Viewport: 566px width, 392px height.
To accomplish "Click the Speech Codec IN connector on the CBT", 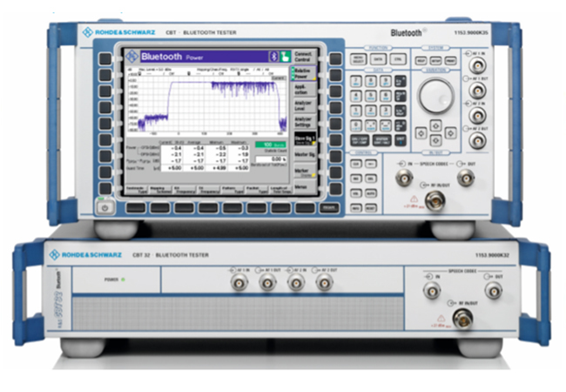I will click(x=404, y=178).
